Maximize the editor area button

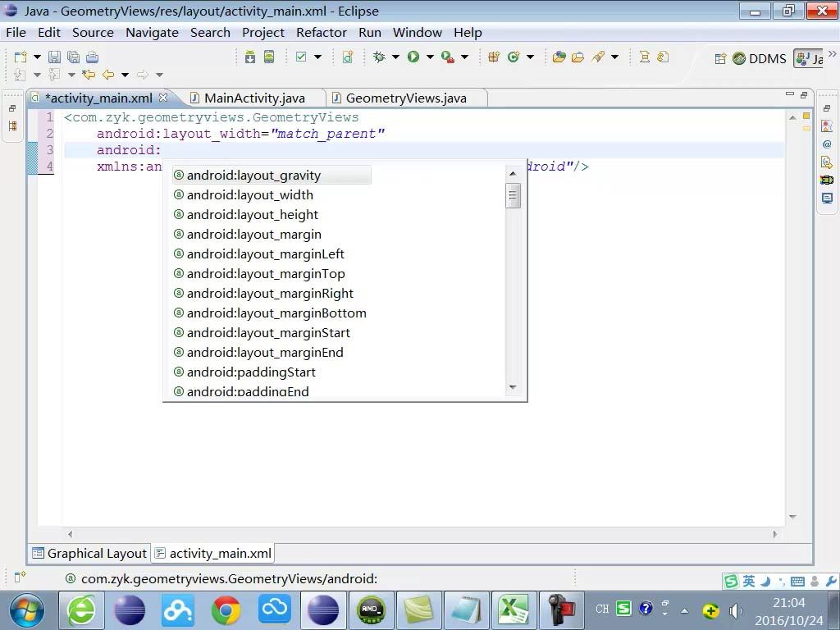click(x=804, y=95)
